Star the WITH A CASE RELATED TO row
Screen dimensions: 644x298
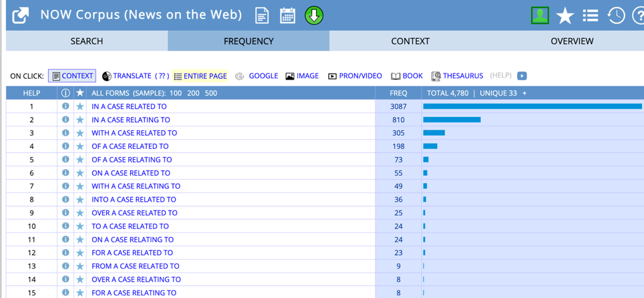pos(79,133)
